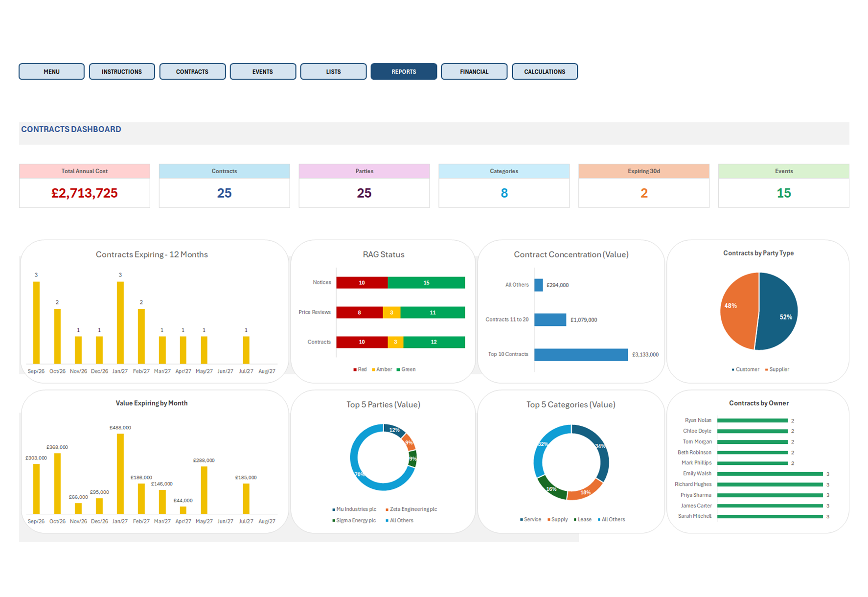Select the Sarah Mitchell bar in Contracts by Owner

tap(770, 516)
